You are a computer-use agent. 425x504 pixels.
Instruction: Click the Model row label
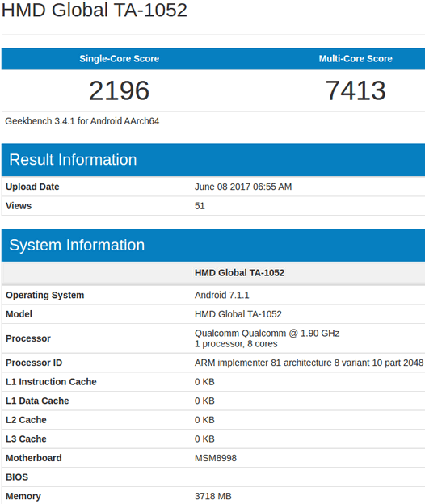pos(19,314)
